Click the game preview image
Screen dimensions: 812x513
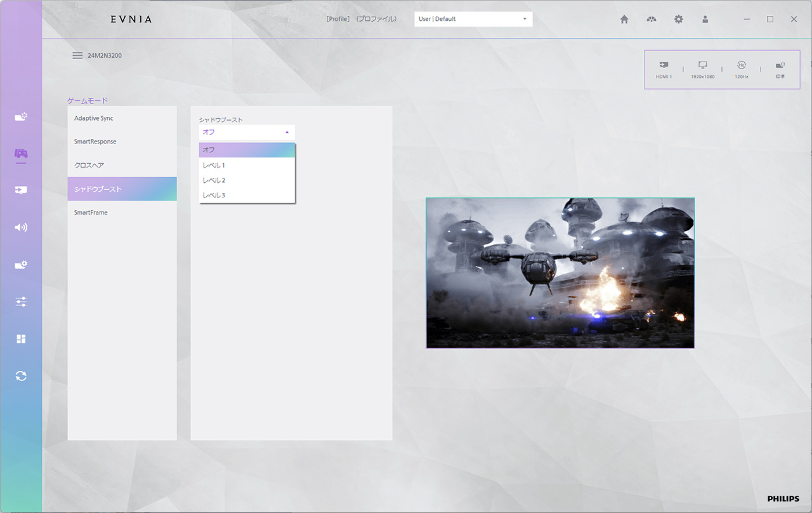560,273
